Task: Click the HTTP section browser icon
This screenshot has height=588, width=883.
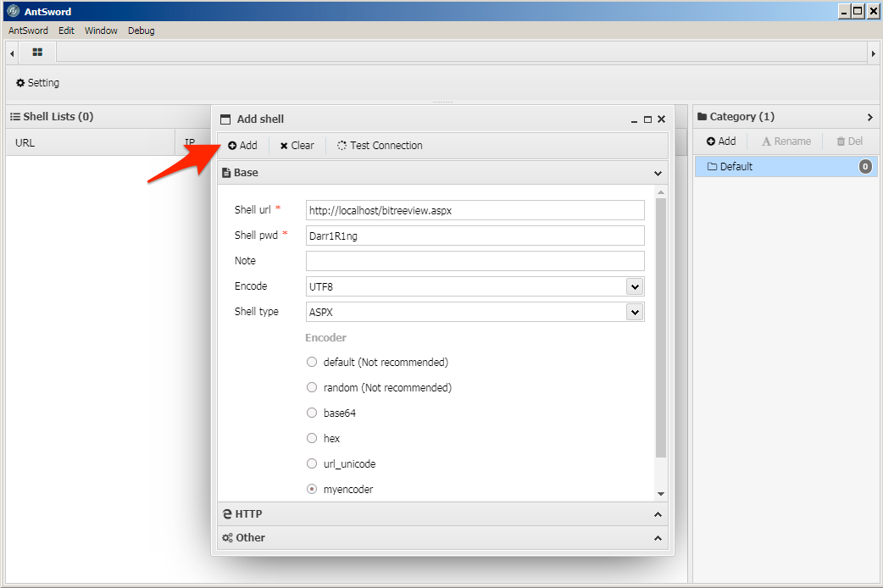Action: [x=227, y=513]
